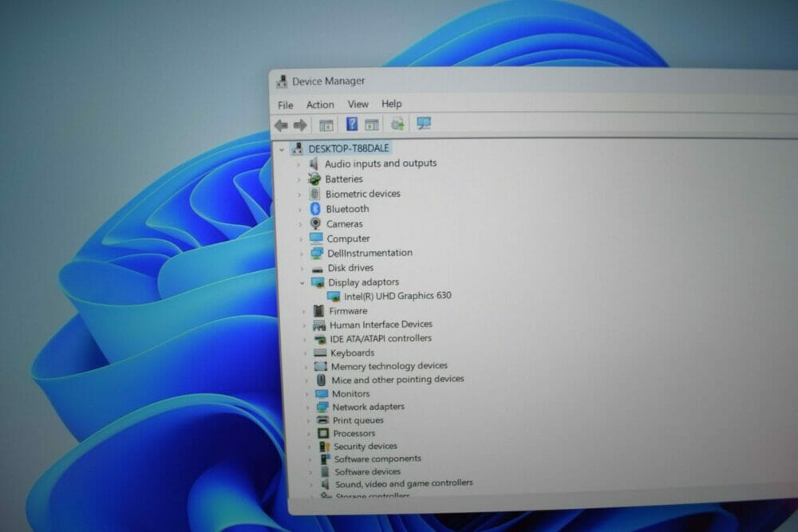The image size is (798, 532).
Task: Click the Human Interface Devices icon
Action: [x=319, y=325]
